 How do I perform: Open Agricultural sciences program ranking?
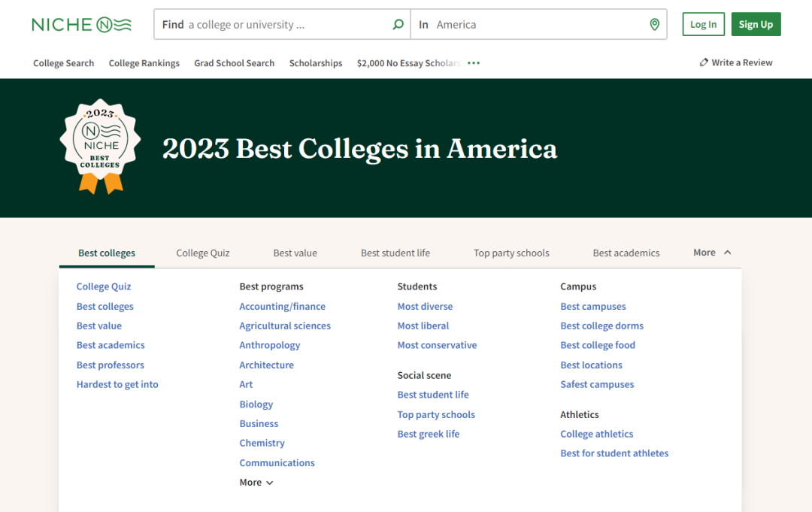[285, 326]
